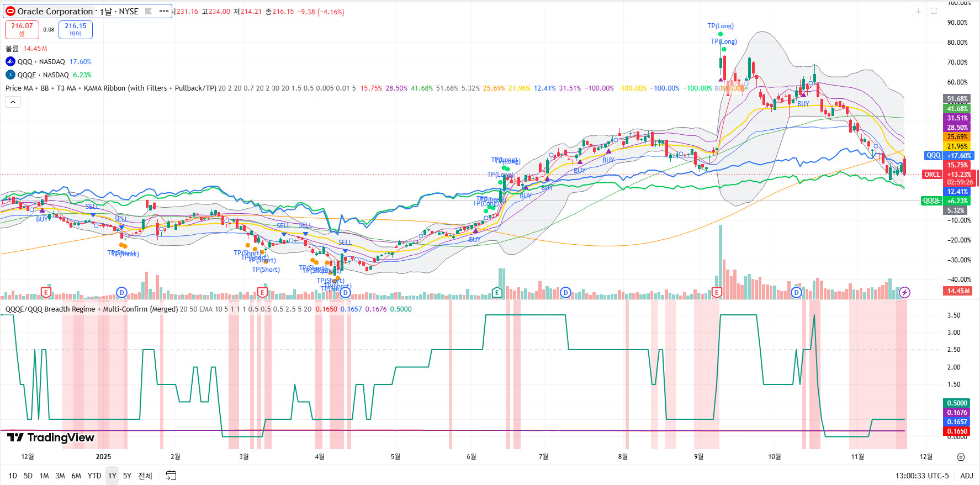980x485 pixels.
Task: Click the teal 0.5000 lower-pane axis label
Action: click(x=957, y=403)
